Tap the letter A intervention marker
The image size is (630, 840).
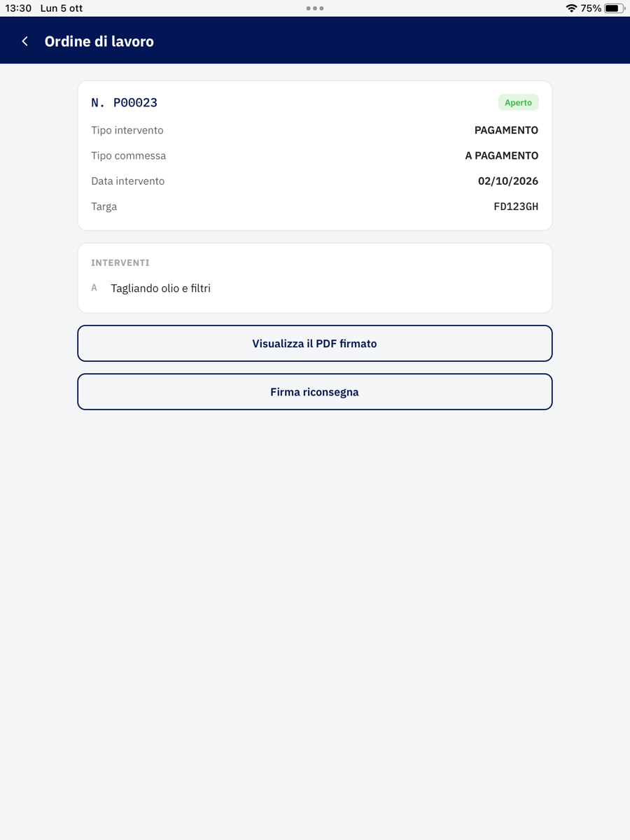tap(94, 288)
